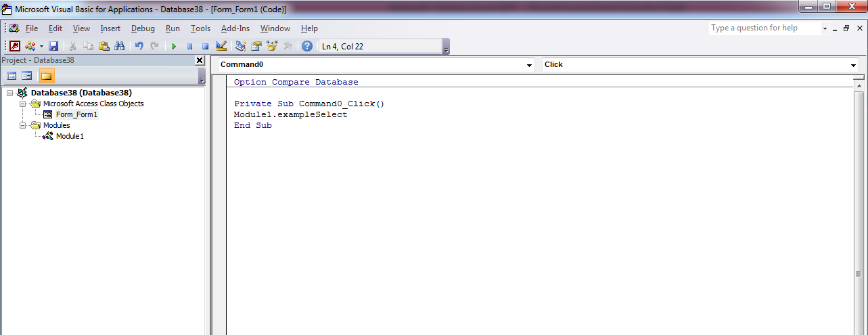Image resolution: width=868 pixels, height=335 pixels.
Task: Restore the inner code window
Action: tap(846, 28)
